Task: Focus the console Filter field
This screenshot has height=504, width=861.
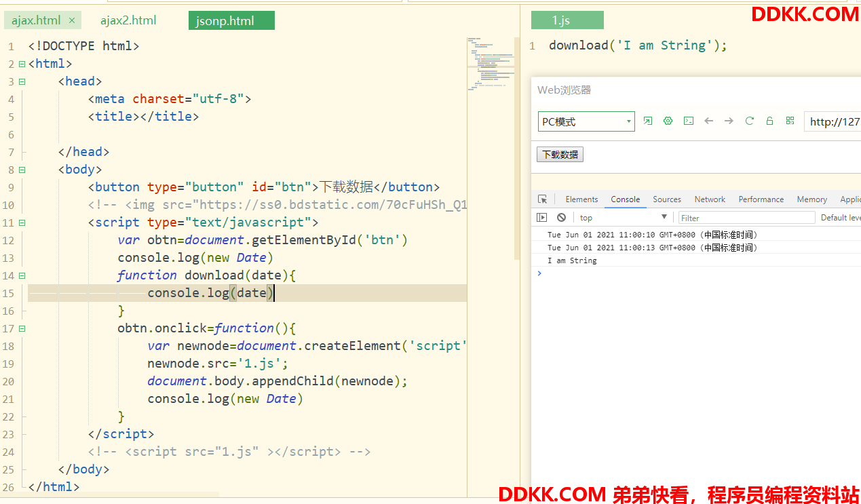Action: coord(746,218)
